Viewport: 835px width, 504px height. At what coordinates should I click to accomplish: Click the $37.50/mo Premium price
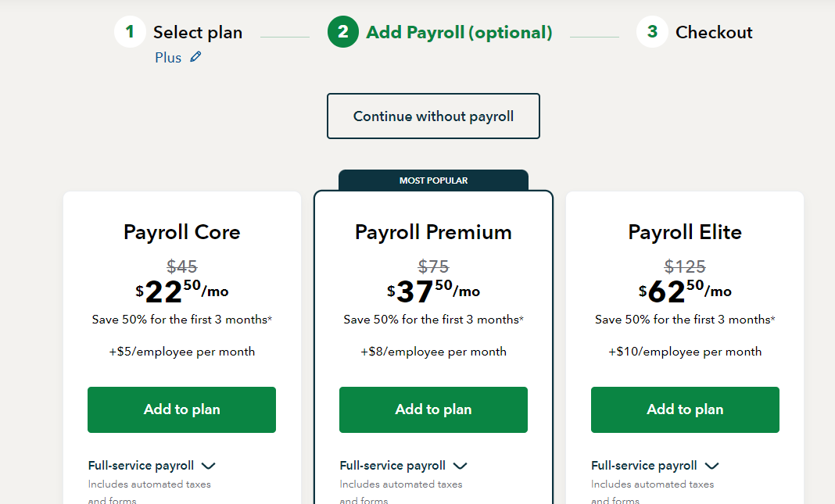[433, 291]
